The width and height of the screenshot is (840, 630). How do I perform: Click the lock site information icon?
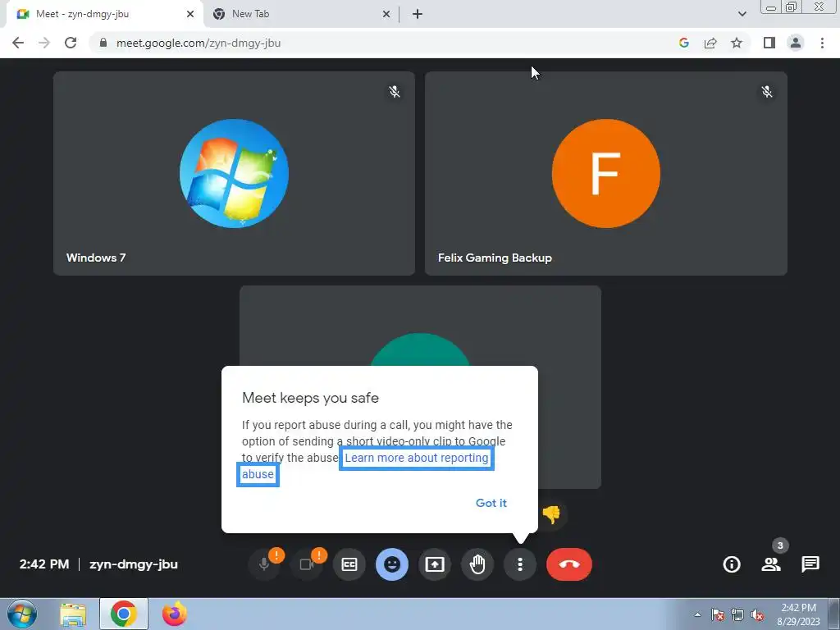pos(103,43)
